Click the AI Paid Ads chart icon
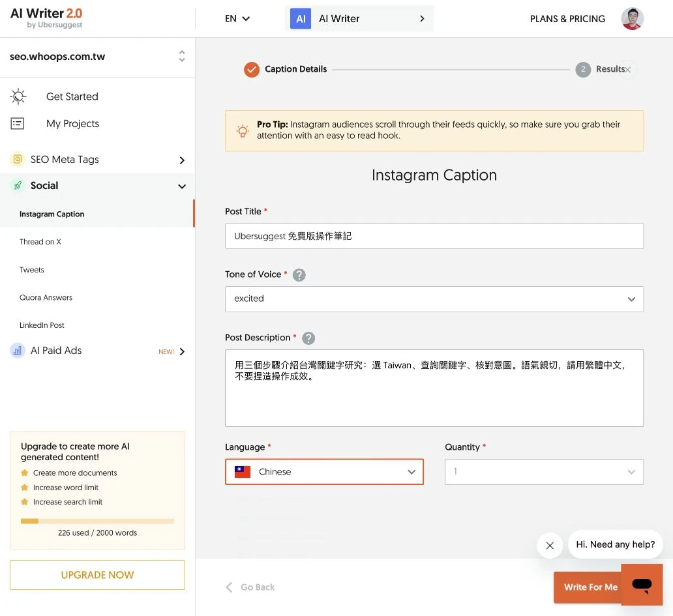 click(17, 351)
